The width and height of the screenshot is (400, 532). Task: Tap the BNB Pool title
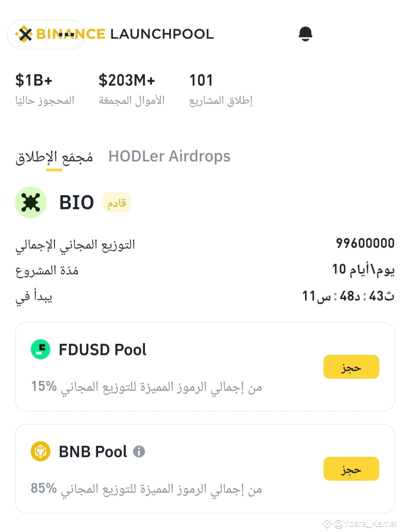tap(93, 452)
